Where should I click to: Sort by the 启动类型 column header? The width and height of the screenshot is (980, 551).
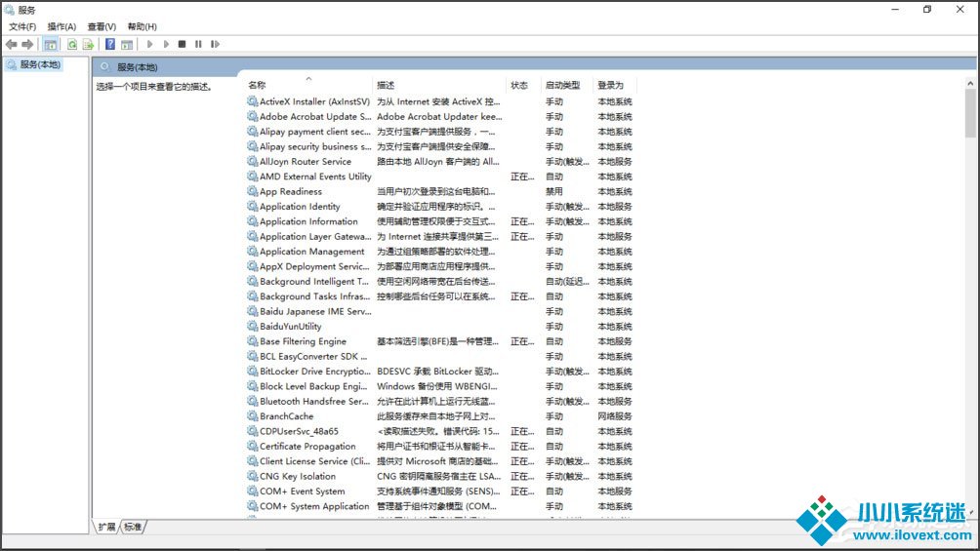tap(562, 85)
